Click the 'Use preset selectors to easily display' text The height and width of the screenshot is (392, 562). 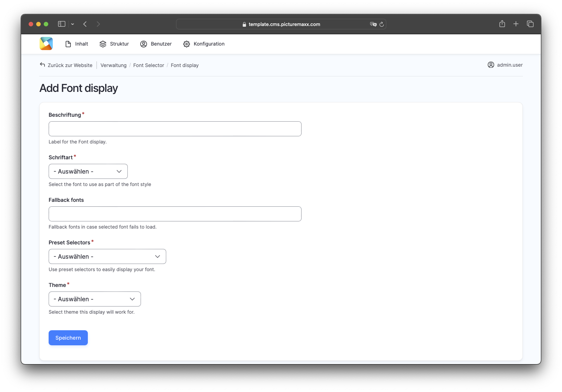(102, 270)
